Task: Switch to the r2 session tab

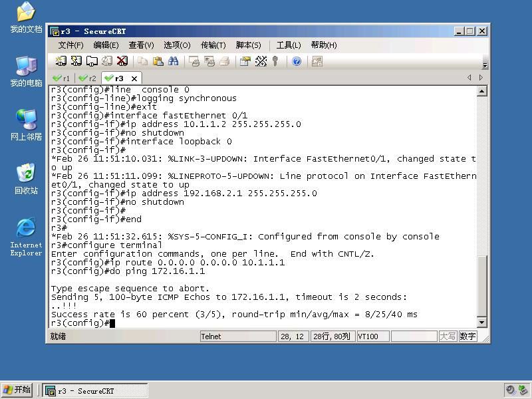Action: click(x=88, y=78)
